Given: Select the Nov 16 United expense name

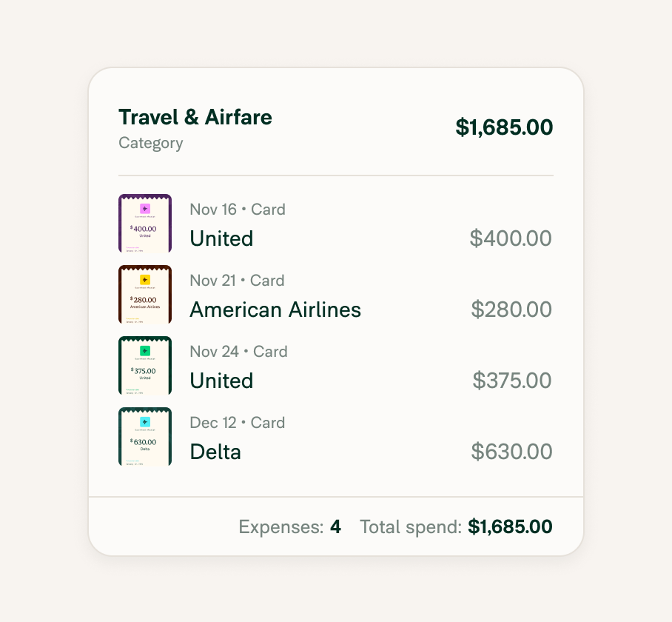Looking at the screenshot, I should (221, 238).
